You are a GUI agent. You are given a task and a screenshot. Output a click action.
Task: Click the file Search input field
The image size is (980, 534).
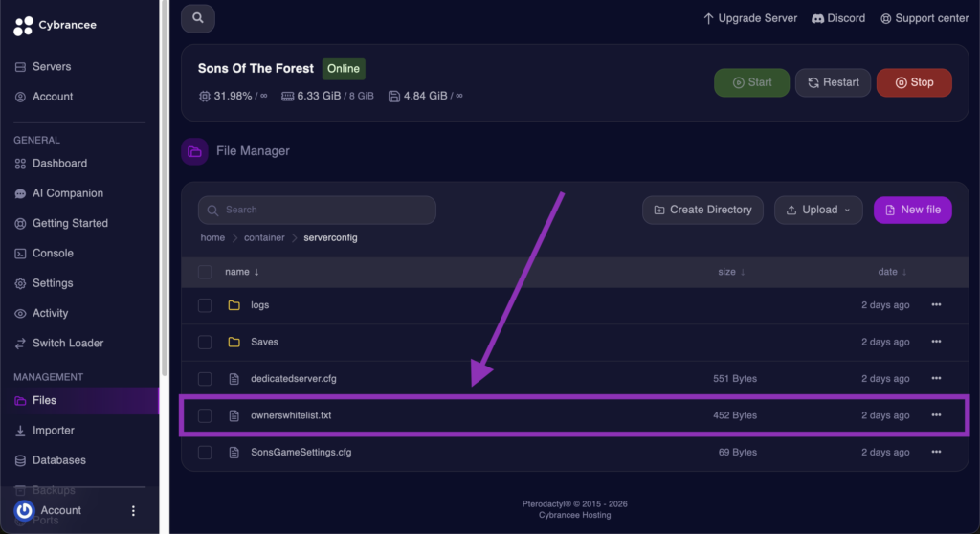pyautogui.click(x=325, y=210)
